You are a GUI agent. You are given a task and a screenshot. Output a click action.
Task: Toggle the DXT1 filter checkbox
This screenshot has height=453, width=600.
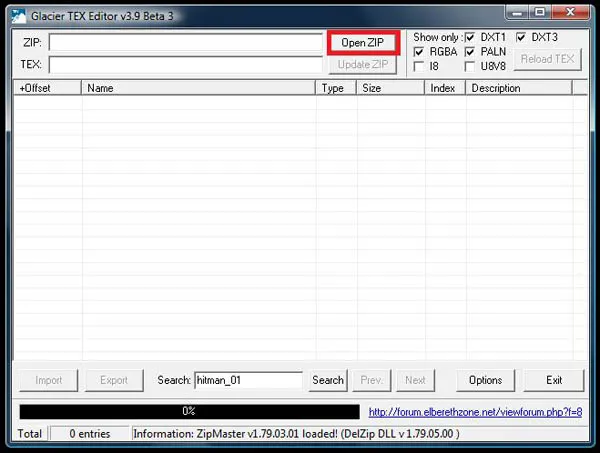[470, 37]
